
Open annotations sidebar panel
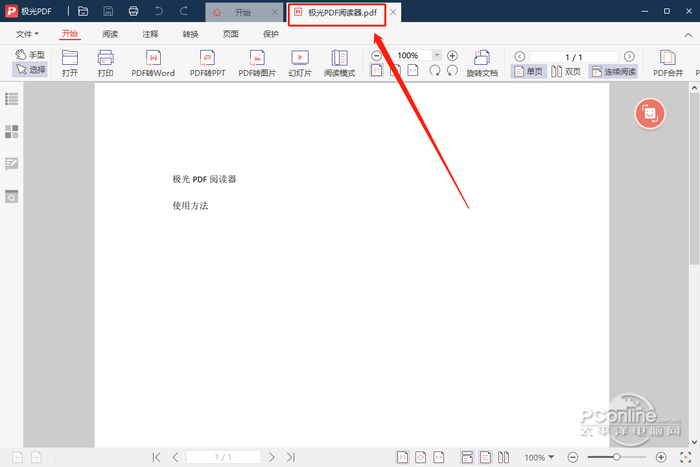pyautogui.click(x=12, y=164)
